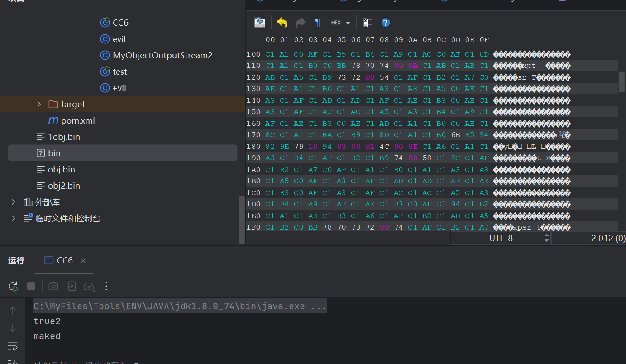The image size is (626, 364).
Task: Click column header 00 in hex view
Action: click(x=270, y=40)
